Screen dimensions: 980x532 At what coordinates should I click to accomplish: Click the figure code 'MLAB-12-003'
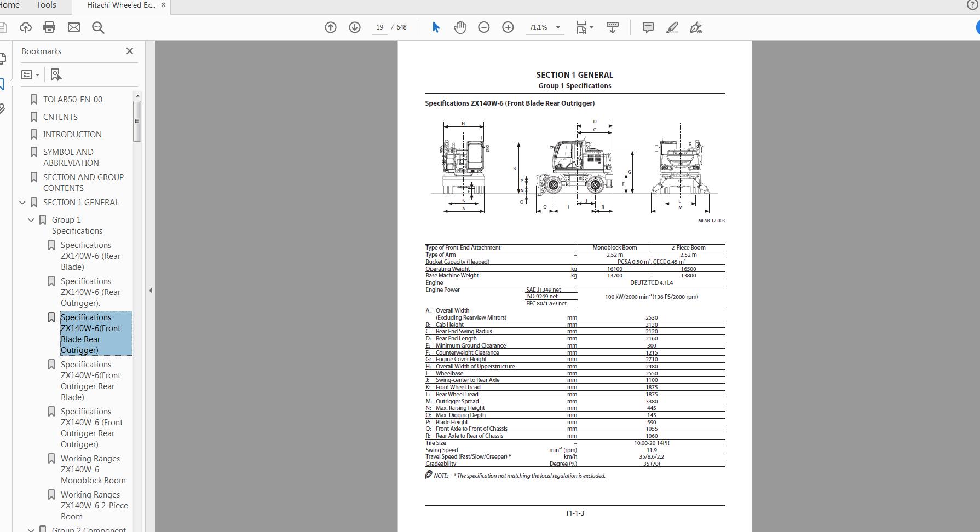pyautogui.click(x=711, y=221)
